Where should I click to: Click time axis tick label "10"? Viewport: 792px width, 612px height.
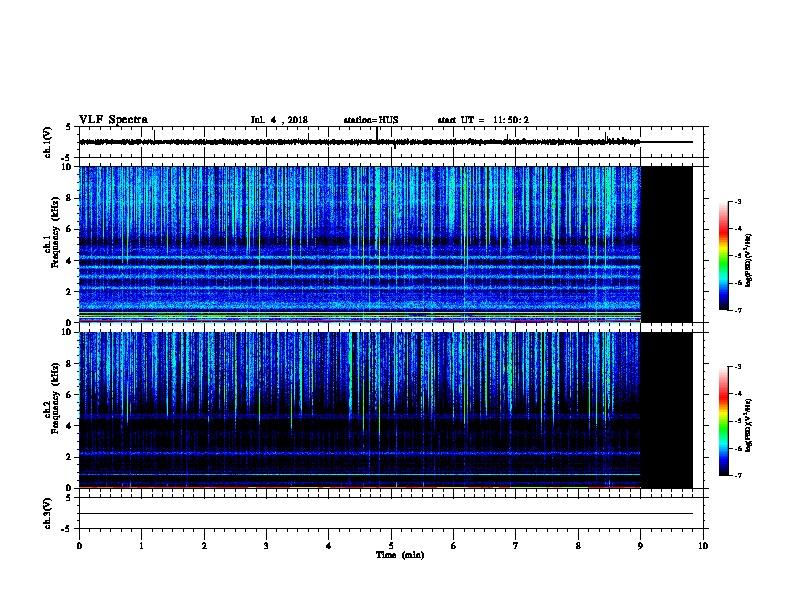click(x=703, y=546)
